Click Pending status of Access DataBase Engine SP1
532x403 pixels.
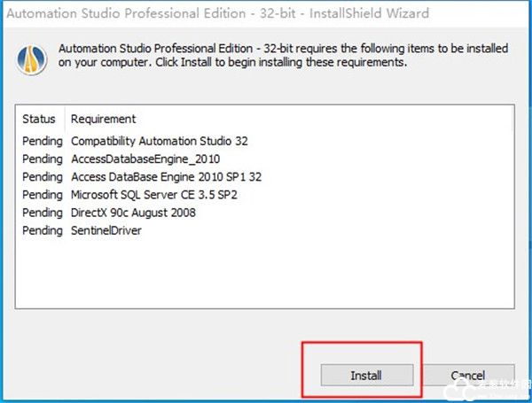[x=43, y=177]
